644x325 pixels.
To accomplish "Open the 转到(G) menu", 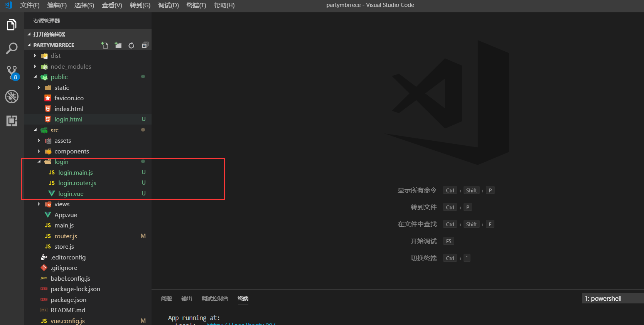I will pos(140,5).
